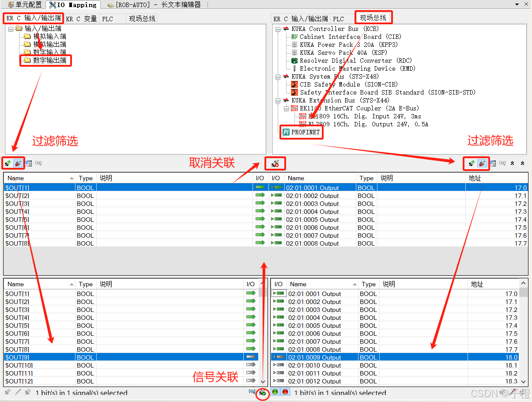The width and height of the screenshot is (532, 402).
Task: Click the Type column header in the lower-right table
Action: [368, 284]
